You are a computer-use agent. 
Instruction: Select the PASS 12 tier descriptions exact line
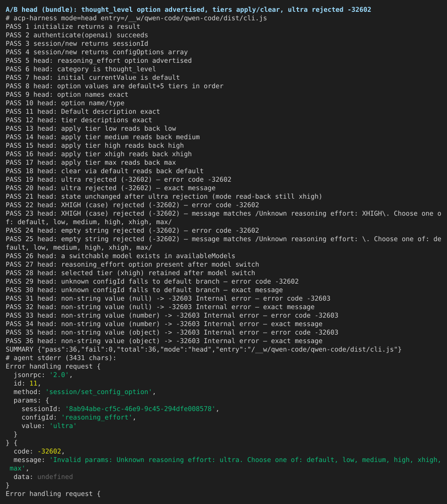79,120
